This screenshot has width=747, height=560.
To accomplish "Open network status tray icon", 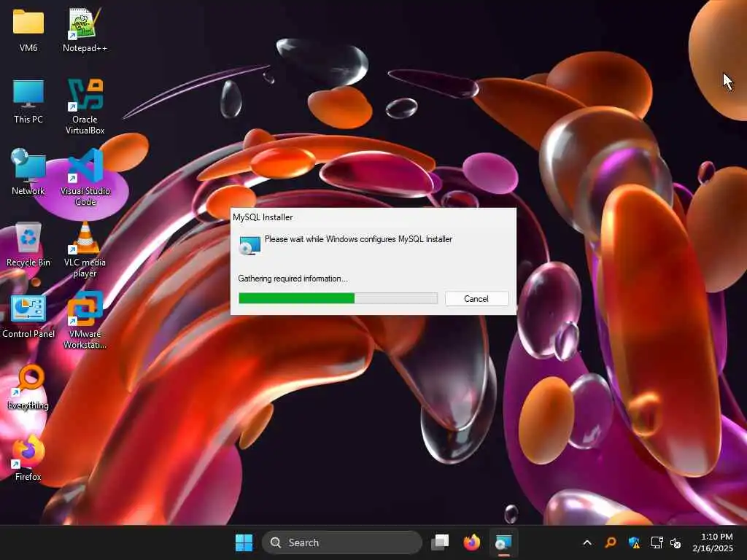I will point(657,542).
